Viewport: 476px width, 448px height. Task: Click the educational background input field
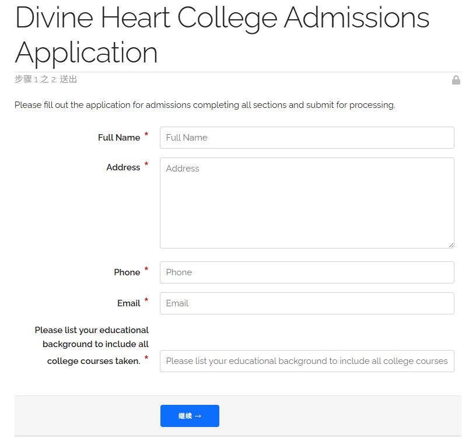(x=307, y=361)
